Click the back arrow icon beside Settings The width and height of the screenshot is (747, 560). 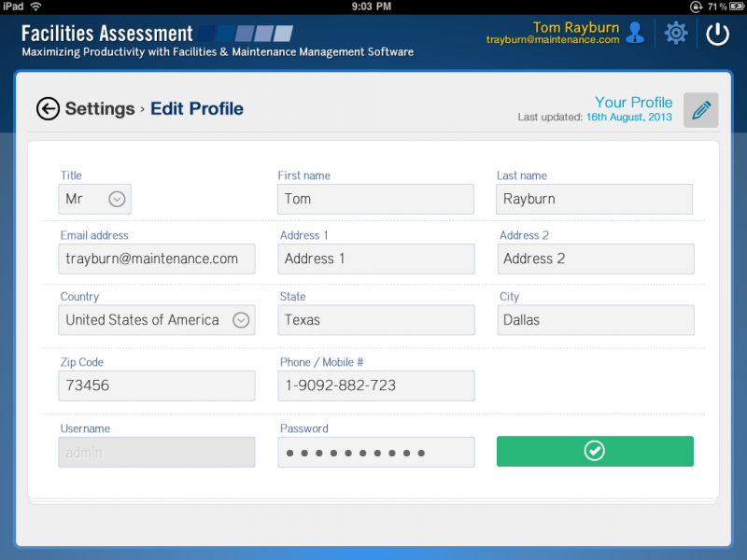click(x=48, y=109)
